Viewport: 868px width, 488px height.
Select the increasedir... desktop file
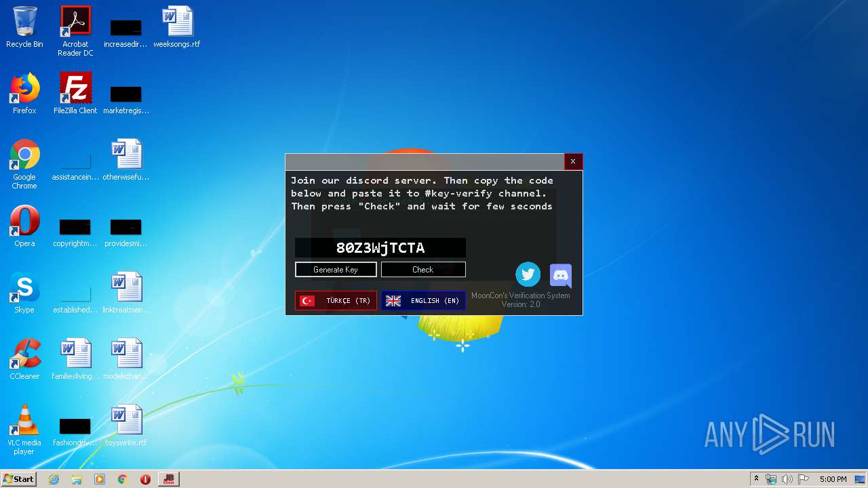[126, 31]
